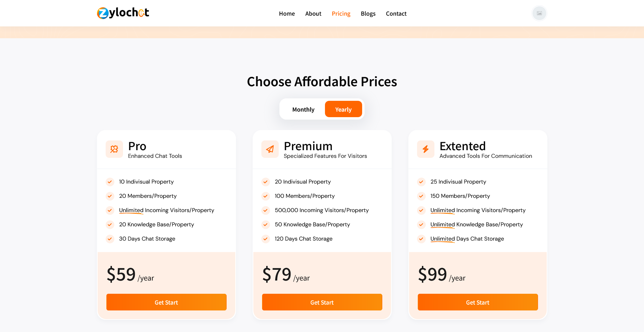Screen dimensions: 644x332
Task: Open the Contact page
Action: click(396, 14)
